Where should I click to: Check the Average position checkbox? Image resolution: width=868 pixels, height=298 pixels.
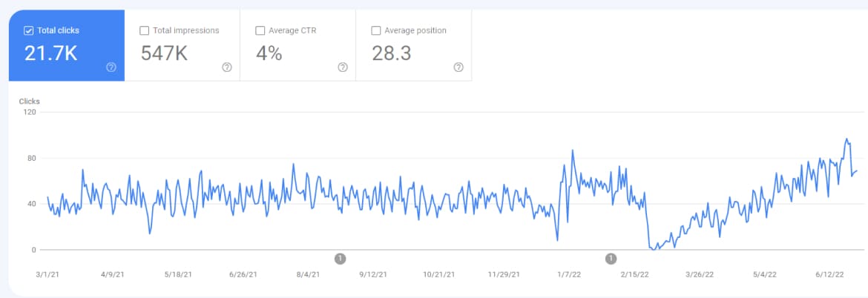376,31
